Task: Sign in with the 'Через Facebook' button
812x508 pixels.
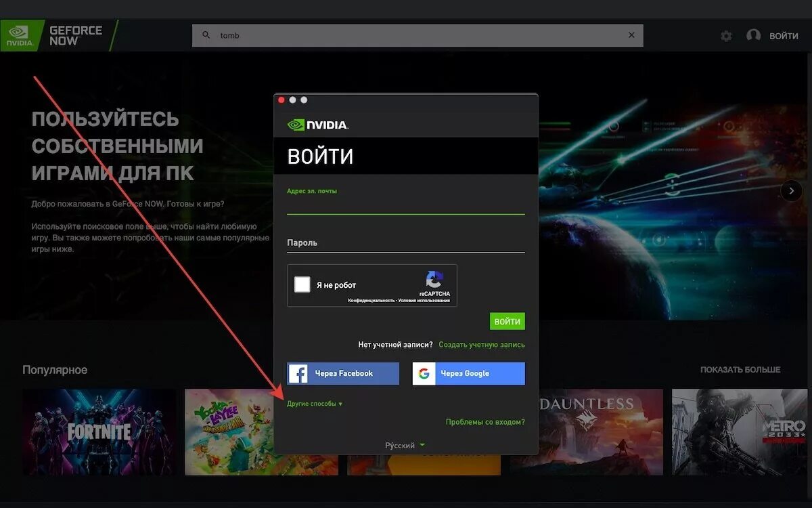Action: (343, 373)
